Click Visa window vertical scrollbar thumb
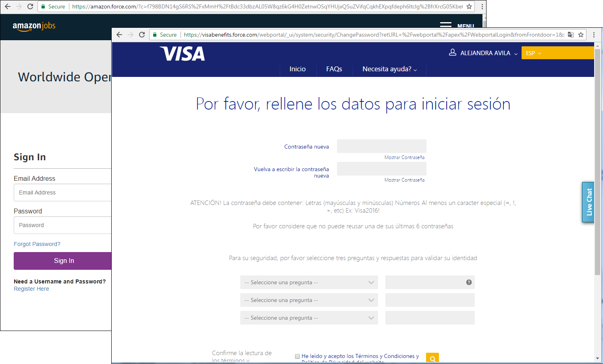Screen dimensions: 603x364 click(597, 161)
